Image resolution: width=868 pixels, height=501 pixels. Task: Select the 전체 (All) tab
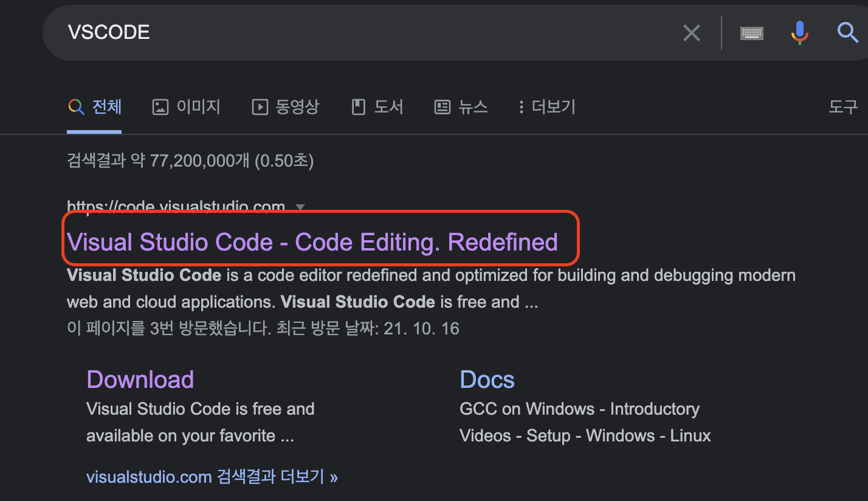[x=95, y=107]
